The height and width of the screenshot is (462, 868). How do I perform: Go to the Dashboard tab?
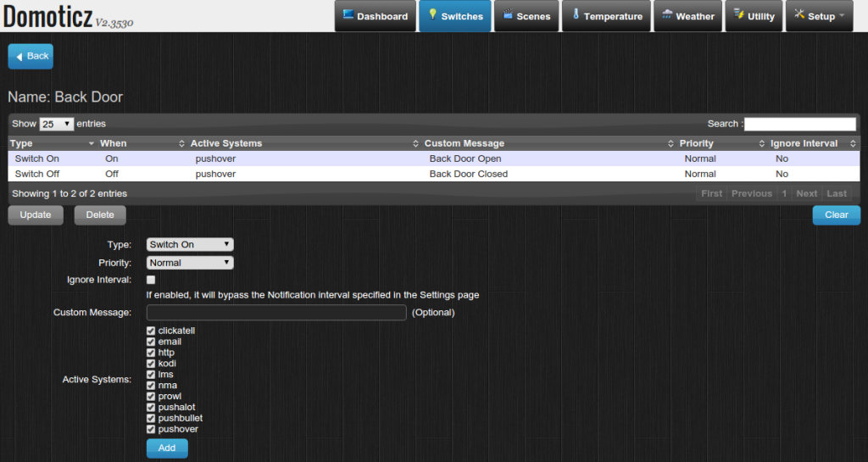376,16
